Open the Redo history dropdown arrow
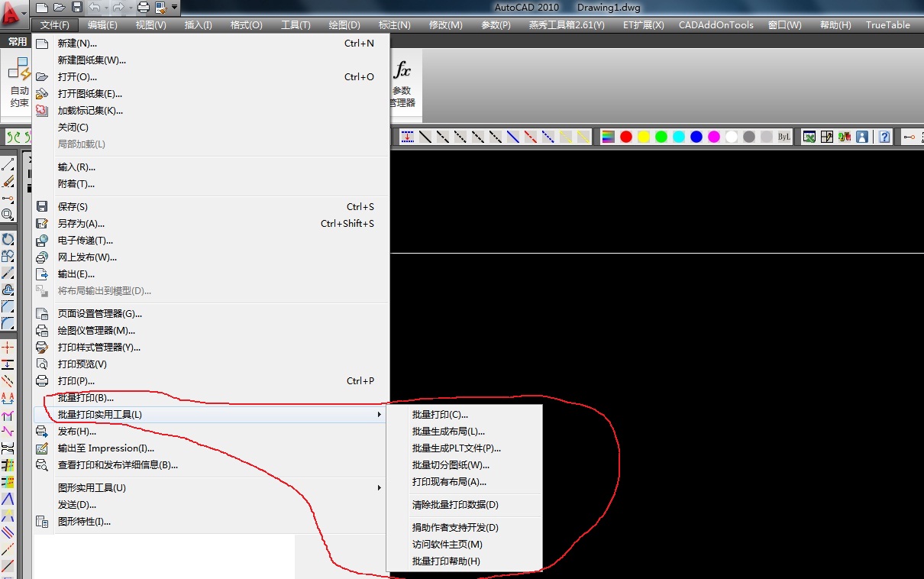Screen dimensions: 924x579 click(x=131, y=8)
